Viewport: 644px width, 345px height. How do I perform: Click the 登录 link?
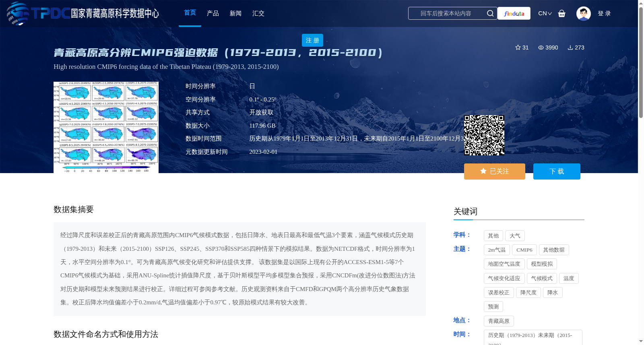click(604, 13)
